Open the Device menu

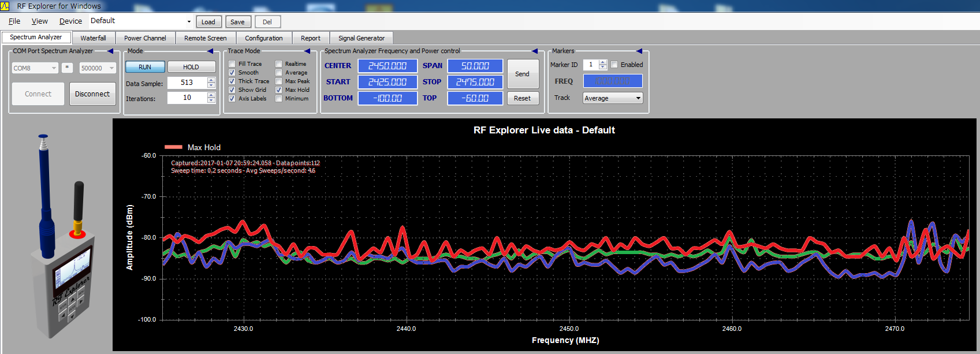tap(70, 21)
